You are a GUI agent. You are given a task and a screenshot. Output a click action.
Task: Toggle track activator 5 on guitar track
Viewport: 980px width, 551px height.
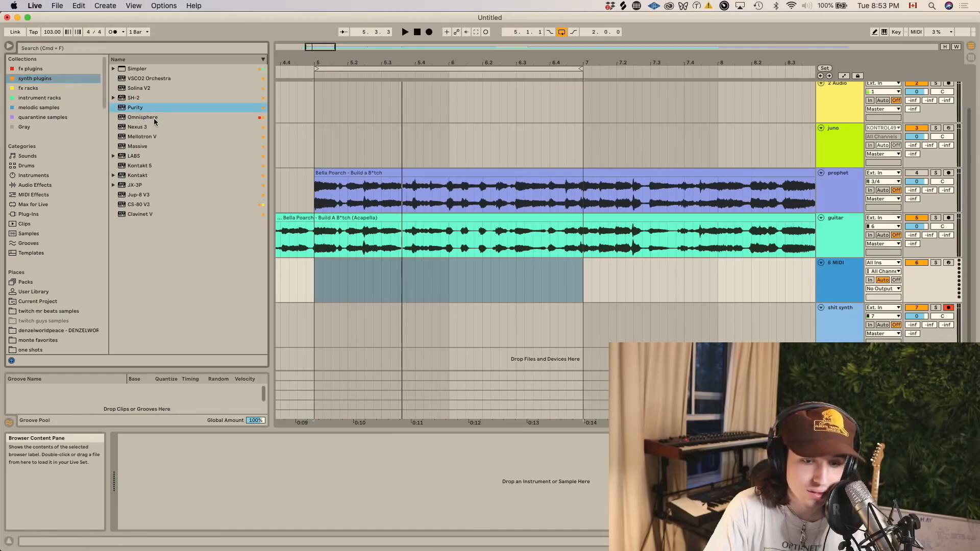[x=916, y=218]
